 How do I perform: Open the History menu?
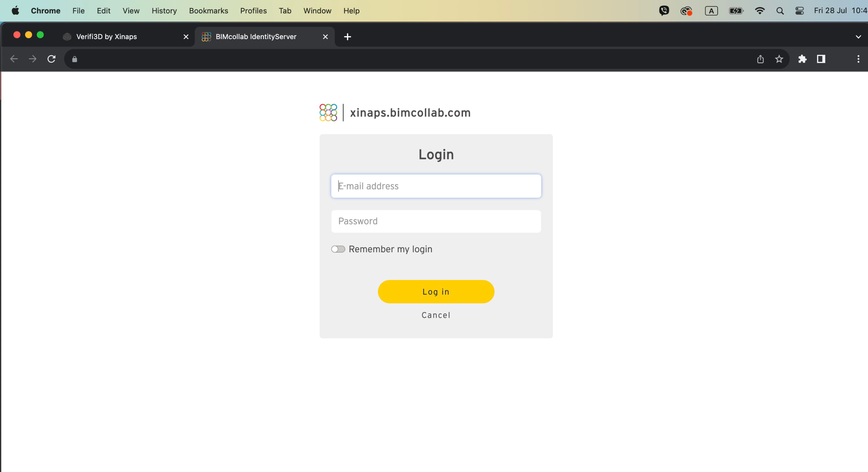[x=164, y=11]
